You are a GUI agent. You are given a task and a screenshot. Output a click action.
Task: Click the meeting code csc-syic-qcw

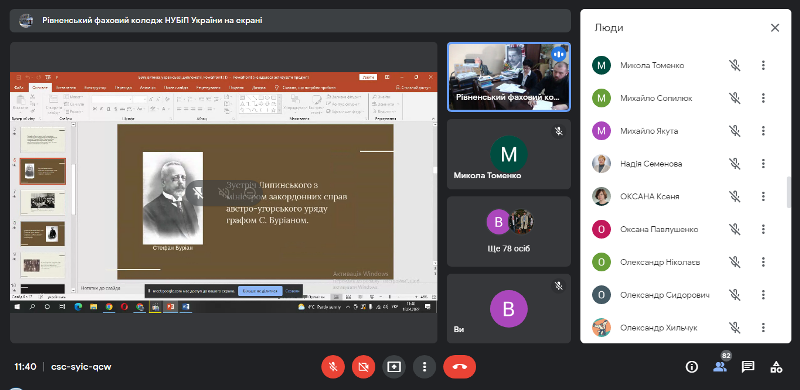coord(81,367)
